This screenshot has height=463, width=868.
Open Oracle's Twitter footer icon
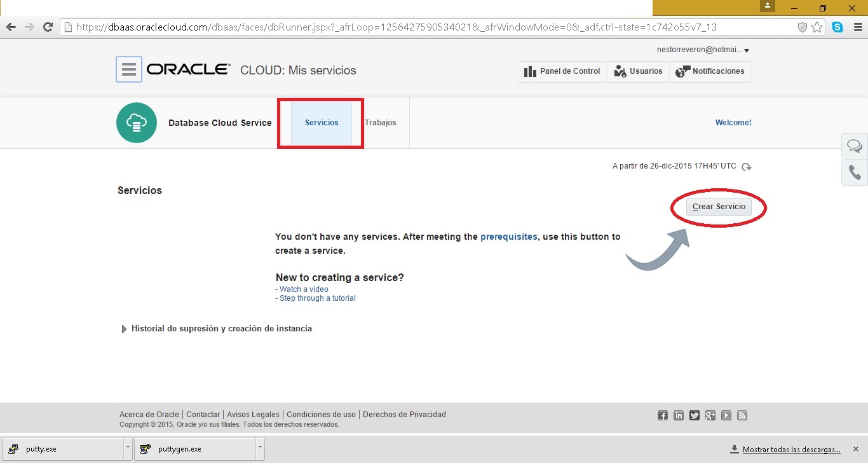click(695, 415)
